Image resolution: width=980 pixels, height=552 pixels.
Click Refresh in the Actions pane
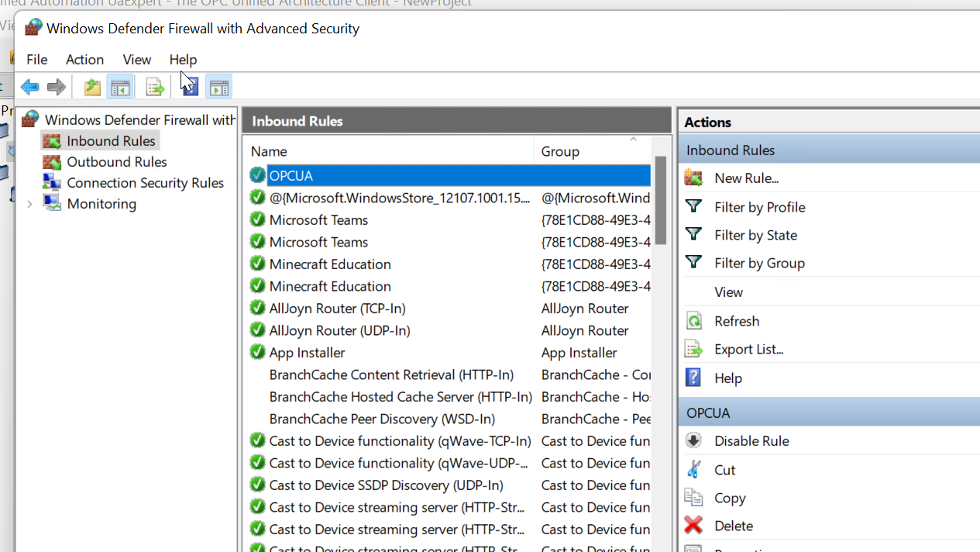click(x=737, y=321)
